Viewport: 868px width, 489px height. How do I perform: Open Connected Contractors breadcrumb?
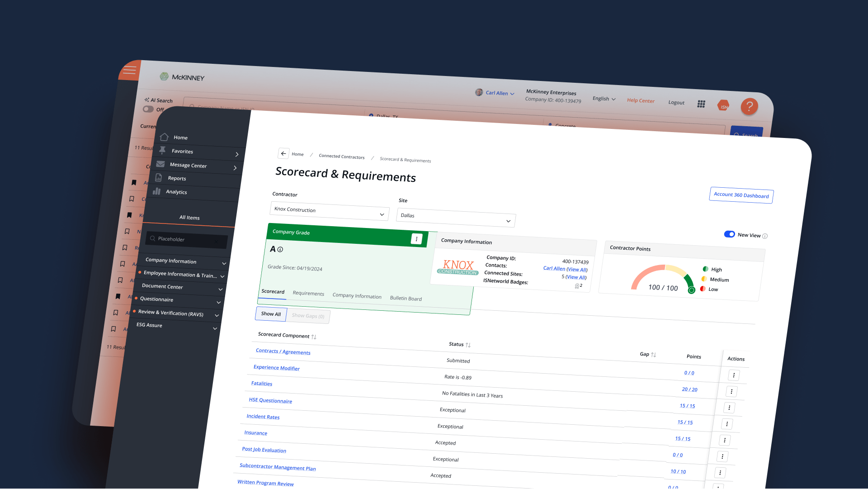(341, 157)
